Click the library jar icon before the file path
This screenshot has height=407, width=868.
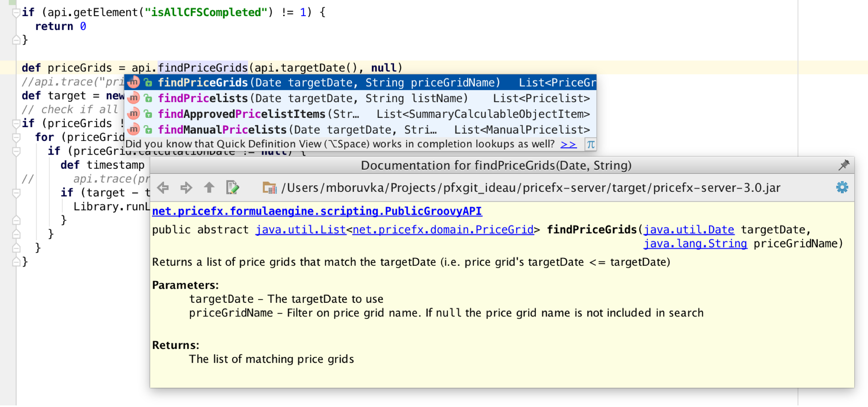[269, 187]
